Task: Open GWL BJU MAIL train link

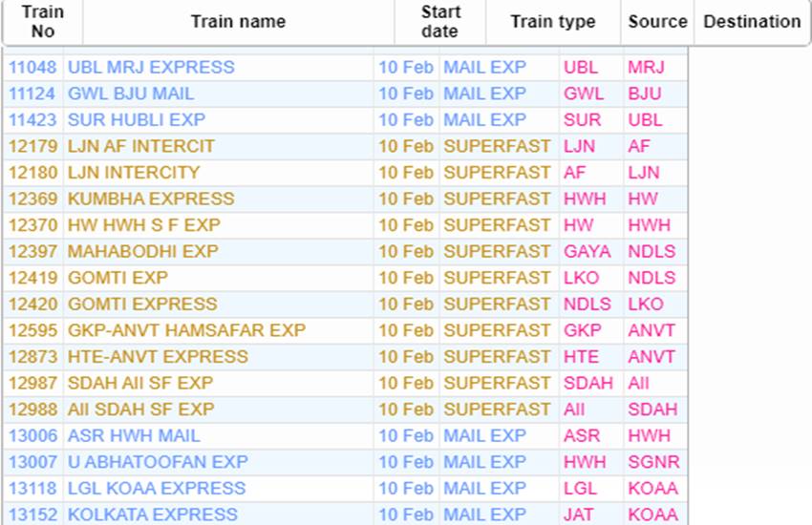Action: [x=131, y=94]
